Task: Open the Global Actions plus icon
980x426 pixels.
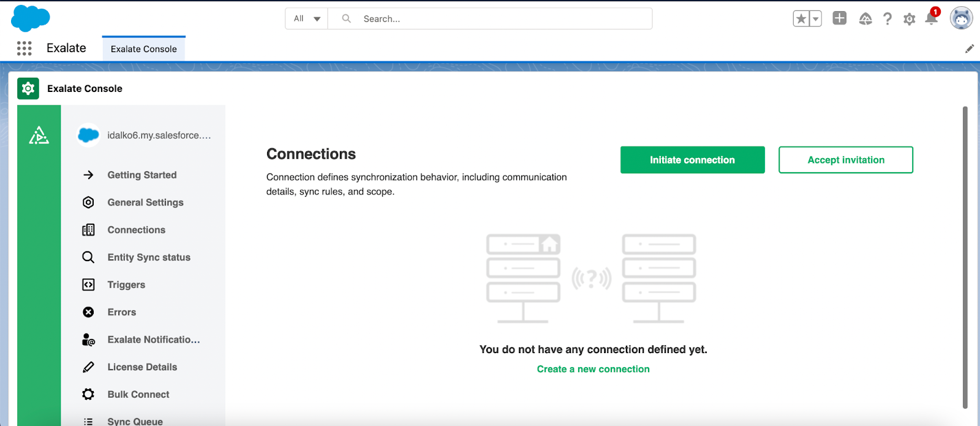Action: click(840, 18)
